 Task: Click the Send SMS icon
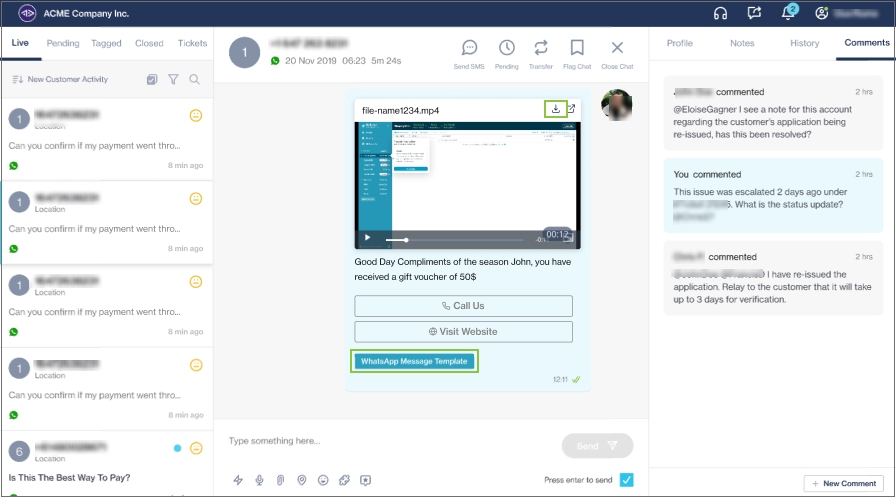pyautogui.click(x=469, y=49)
